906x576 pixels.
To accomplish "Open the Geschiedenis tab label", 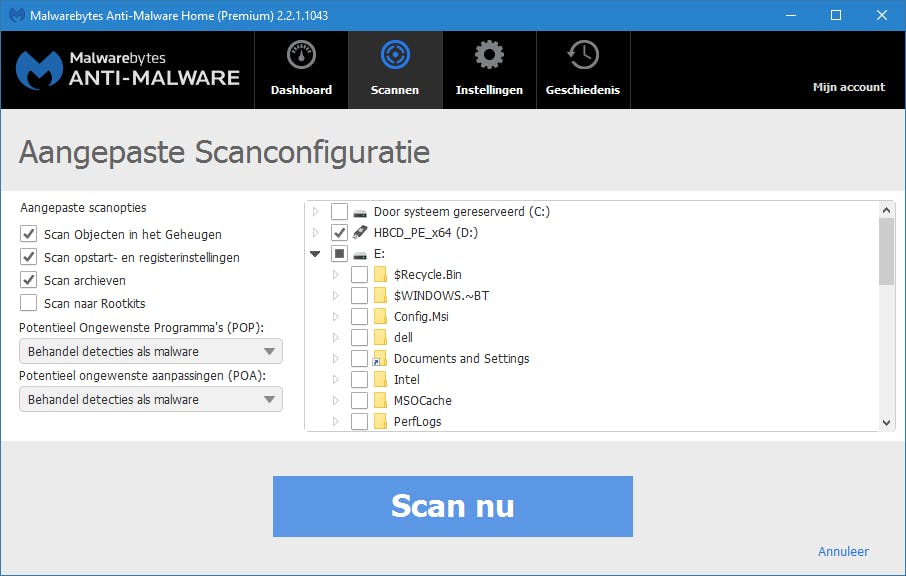I will click(582, 90).
